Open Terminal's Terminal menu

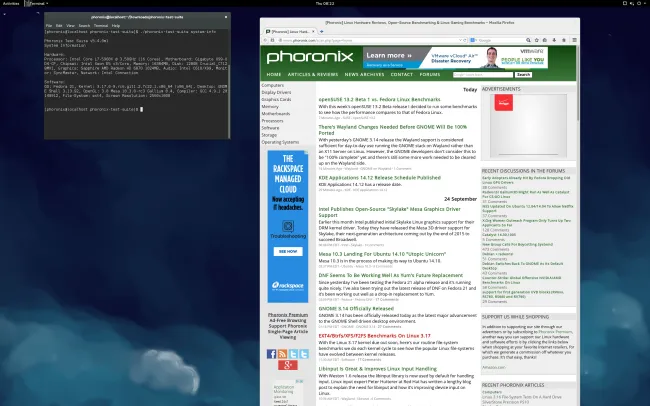pos(101,26)
